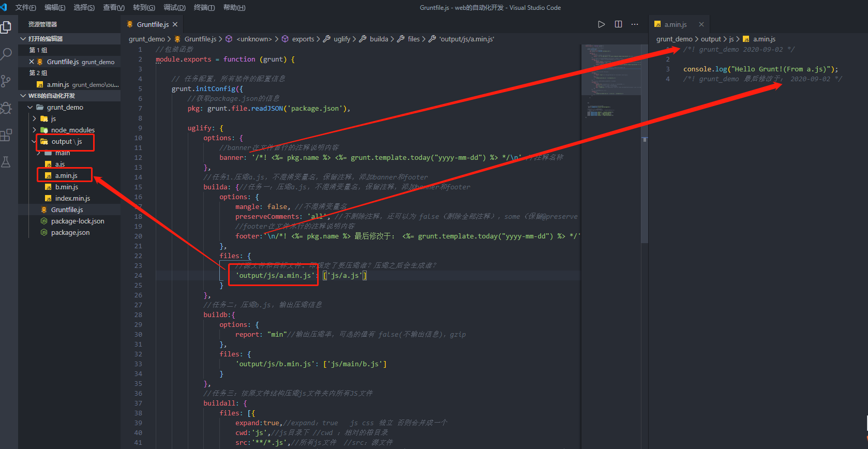Click the Grunt icon beside Gruntfile.js in tree
The image size is (868, 449).
coord(44,209)
